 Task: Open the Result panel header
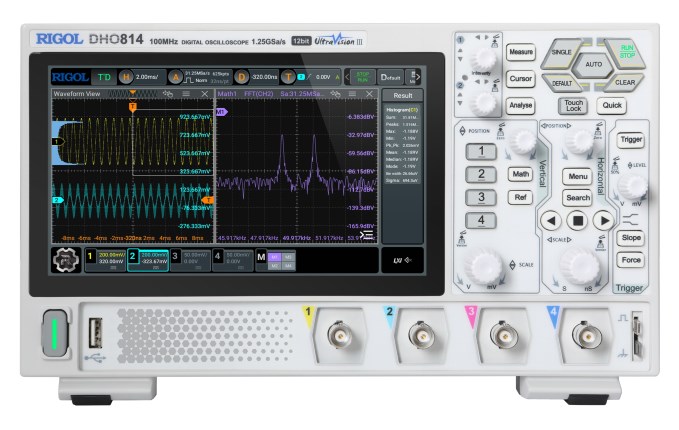[402, 96]
